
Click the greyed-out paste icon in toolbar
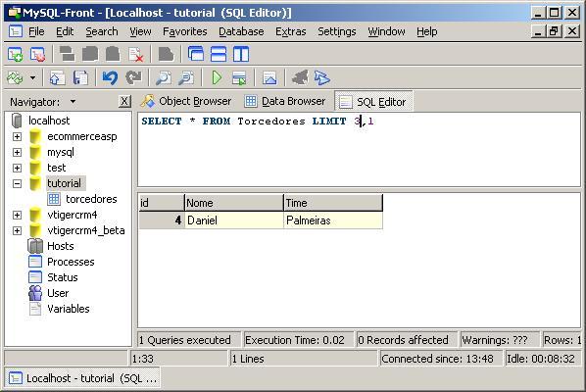(x=113, y=55)
